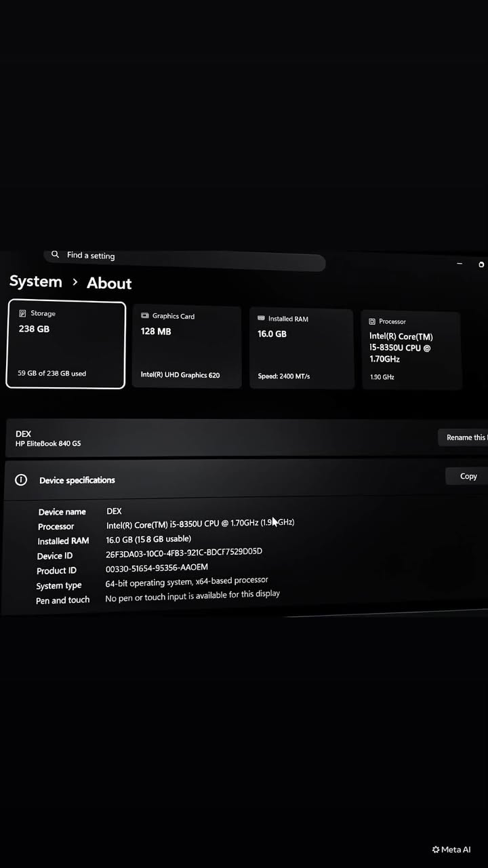Select the 64-bit operating system text

(186, 582)
